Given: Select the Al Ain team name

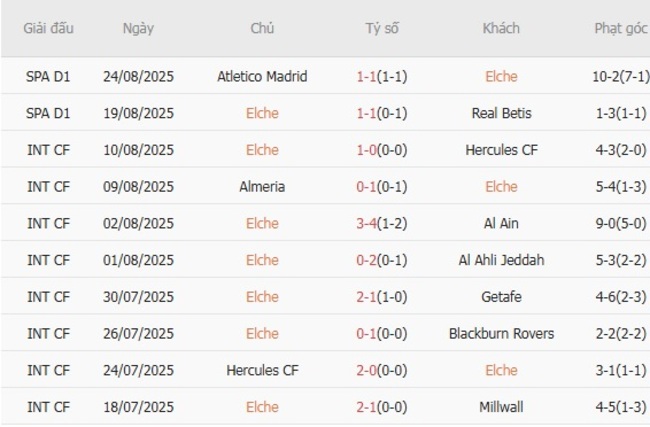Looking at the screenshot, I should [501, 223].
